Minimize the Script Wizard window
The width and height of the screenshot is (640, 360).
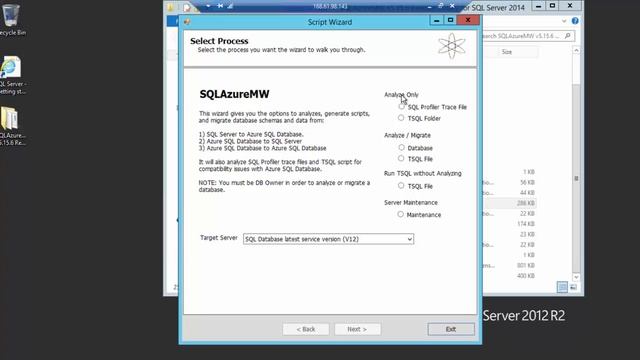click(436, 20)
